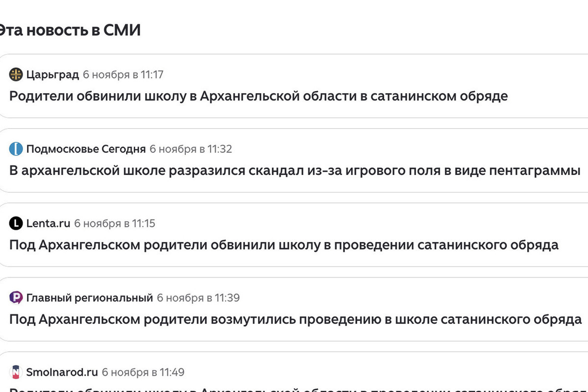Viewport: 588px width, 392px height.
Task: Click the Царьград source logo icon
Action: (16, 74)
